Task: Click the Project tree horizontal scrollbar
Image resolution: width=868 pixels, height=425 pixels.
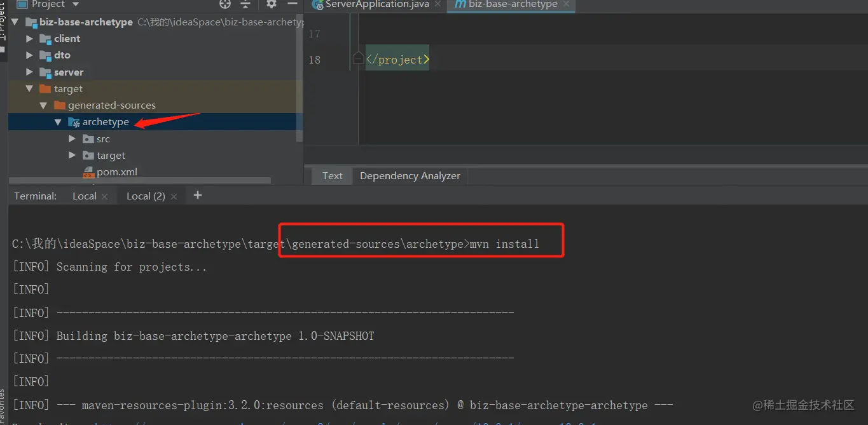Action: [140, 181]
